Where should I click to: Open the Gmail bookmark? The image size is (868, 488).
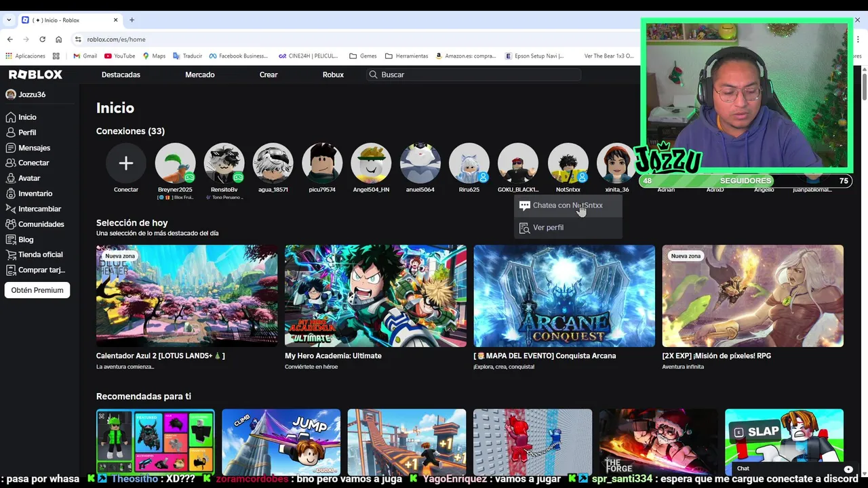click(85, 56)
